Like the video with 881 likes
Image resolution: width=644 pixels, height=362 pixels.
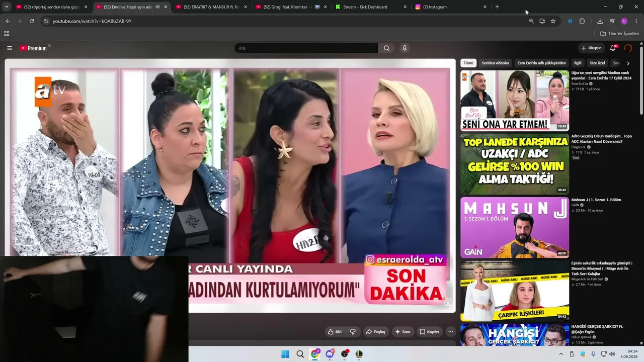coord(335,332)
